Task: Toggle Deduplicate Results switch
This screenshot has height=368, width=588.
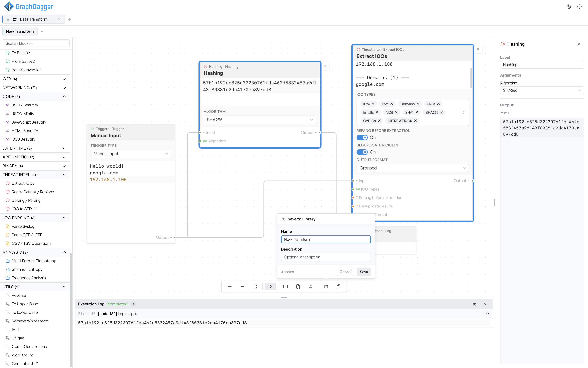Action: click(x=362, y=152)
